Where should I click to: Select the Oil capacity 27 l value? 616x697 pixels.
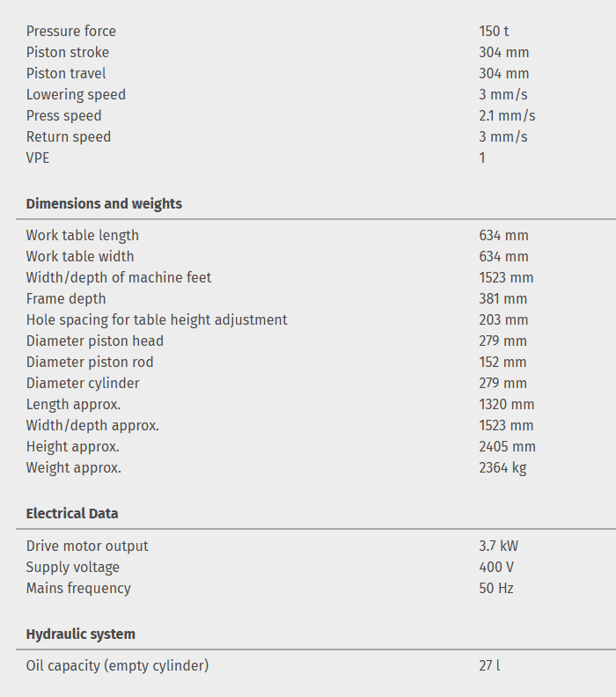(x=489, y=665)
